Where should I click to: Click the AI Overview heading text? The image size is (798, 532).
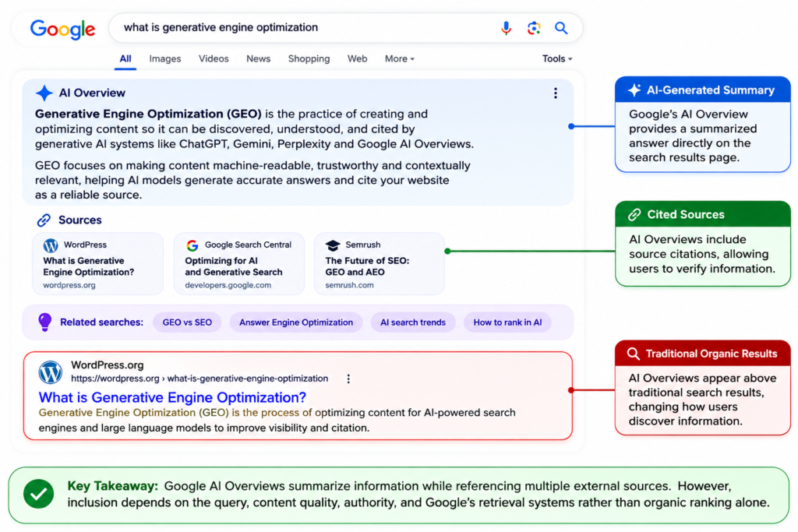[x=92, y=93]
